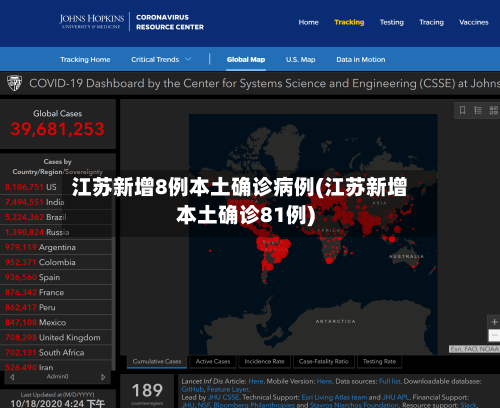This screenshot has height=408, width=500.
Task: Open the Vaccines menu item
Action: (x=474, y=22)
